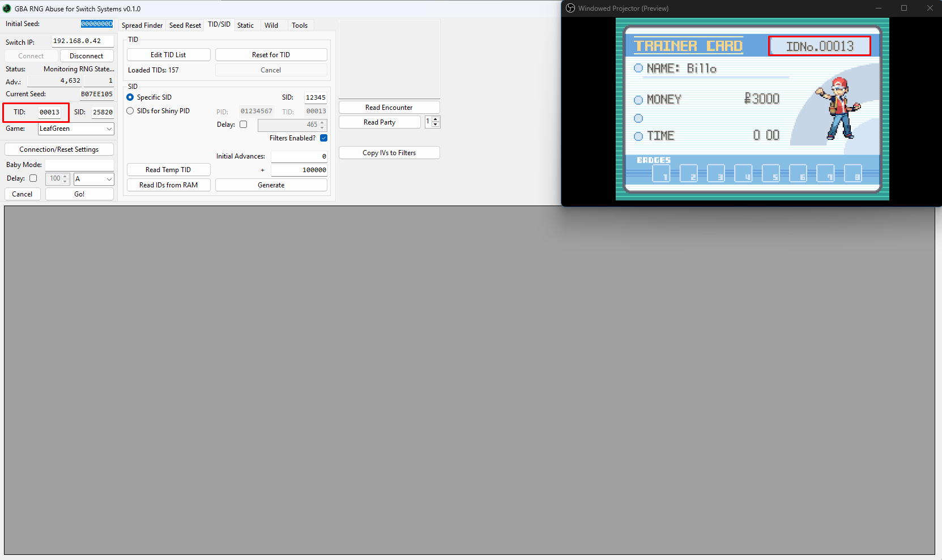The image size is (942, 560).
Task: Open the button dropdown showing A
Action: coord(94,179)
